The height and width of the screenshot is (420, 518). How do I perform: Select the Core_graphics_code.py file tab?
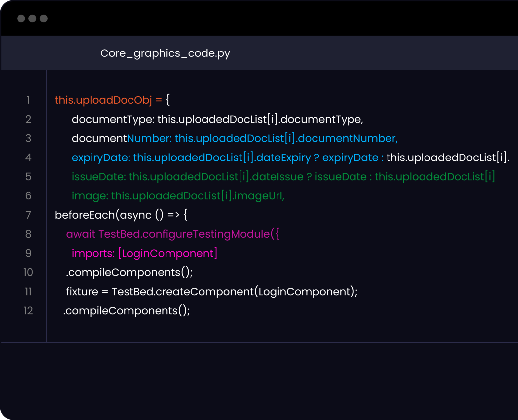pos(165,53)
